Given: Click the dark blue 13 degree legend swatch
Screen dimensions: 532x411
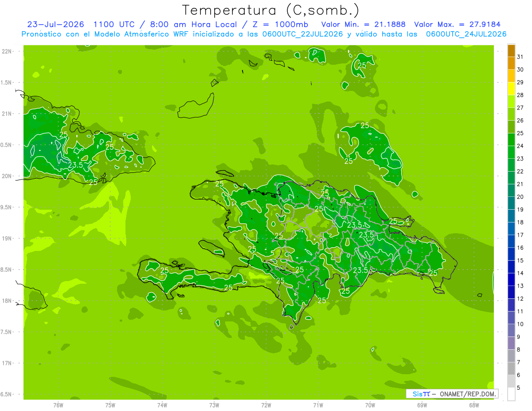Looking at the screenshot, I should (511, 280).
